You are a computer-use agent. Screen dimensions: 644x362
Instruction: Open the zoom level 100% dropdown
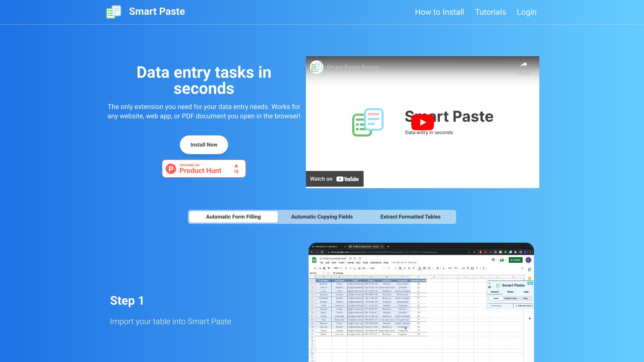[x=338, y=268]
